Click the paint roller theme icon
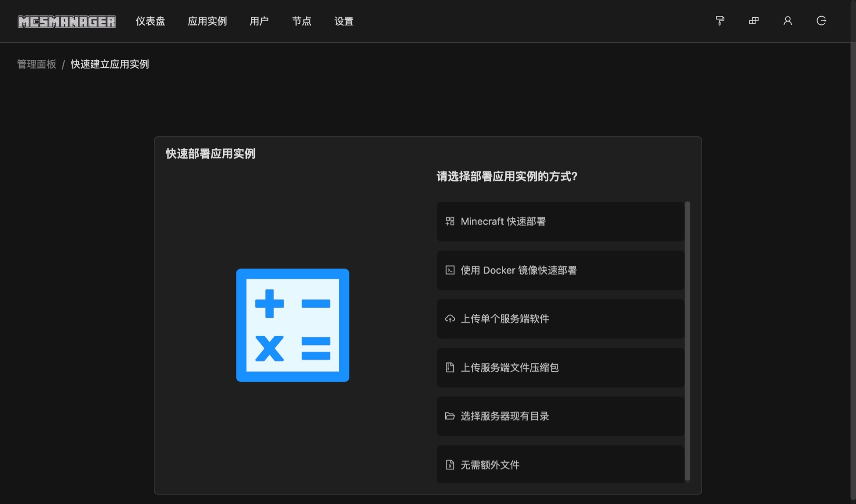 click(x=720, y=21)
